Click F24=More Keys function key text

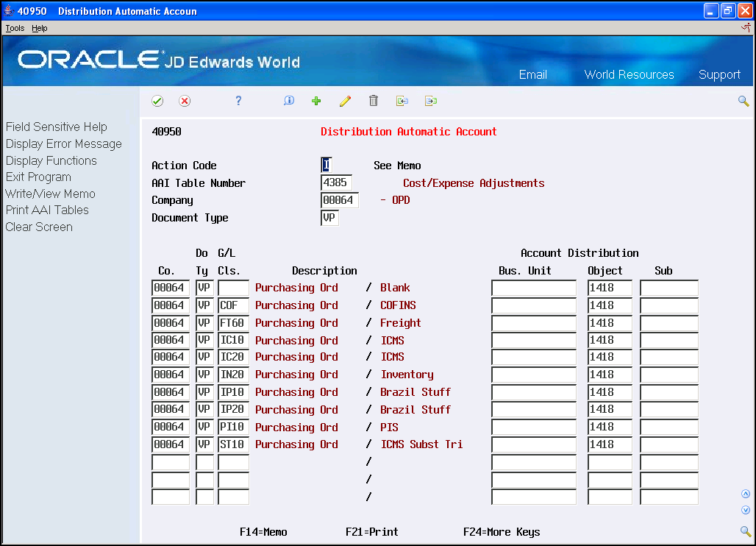(502, 532)
